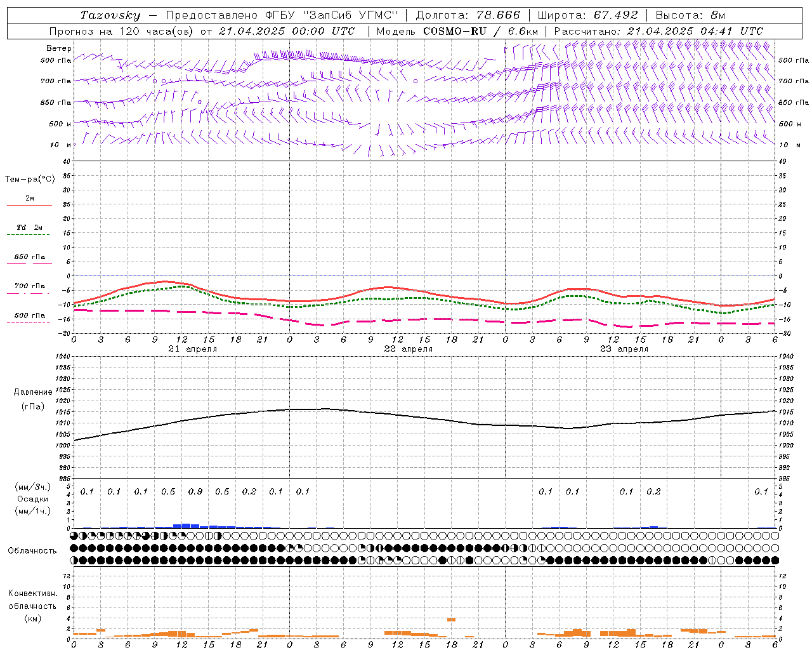Screen dimensions: 812x650
Task: Click the 500 гПа dashed temperature legend
Action: pos(29,316)
